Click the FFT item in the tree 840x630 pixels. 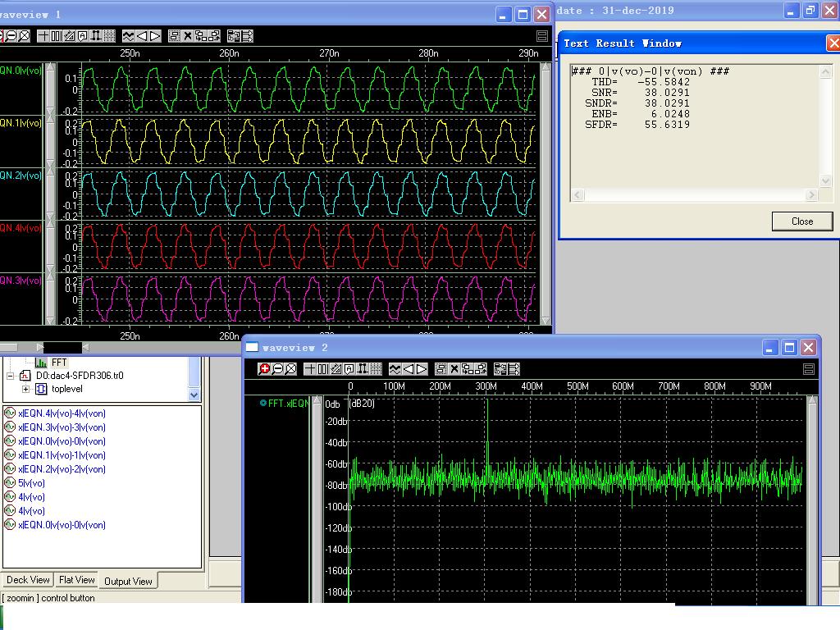coord(59,362)
